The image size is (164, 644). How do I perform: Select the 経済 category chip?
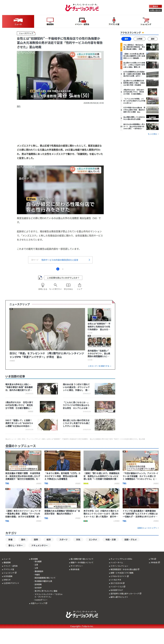(49, 539)
